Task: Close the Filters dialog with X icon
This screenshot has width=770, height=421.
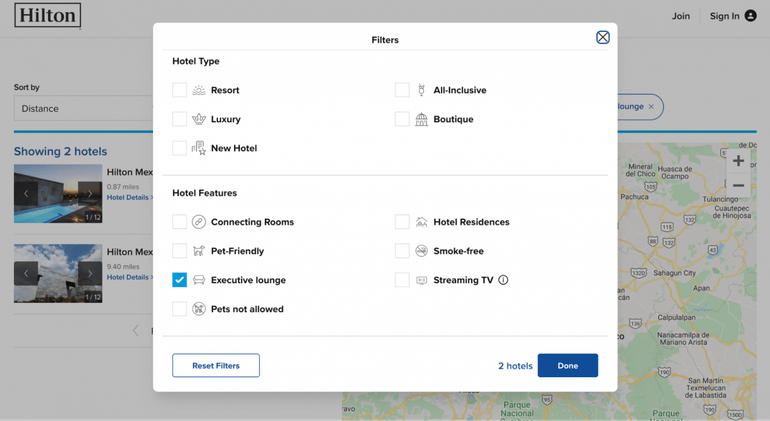Action: click(x=602, y=37)
